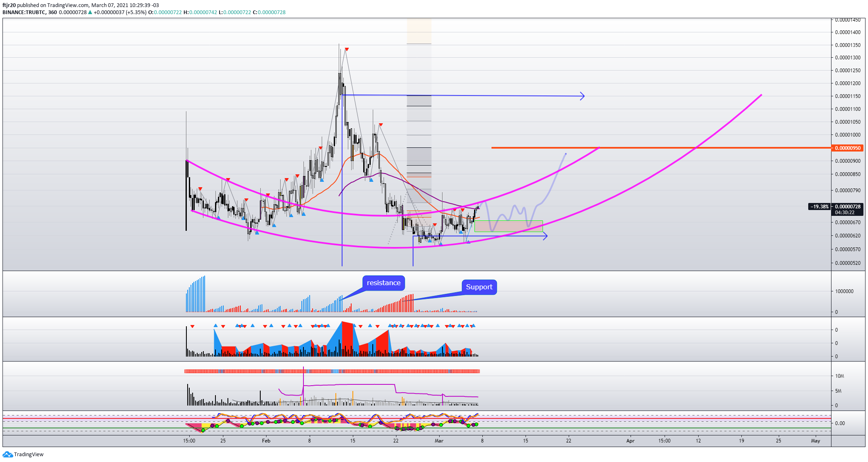Click the red-blue striped indicator bar in the volume pane
The height and width of the screenshot is (462, 868).
332,371
